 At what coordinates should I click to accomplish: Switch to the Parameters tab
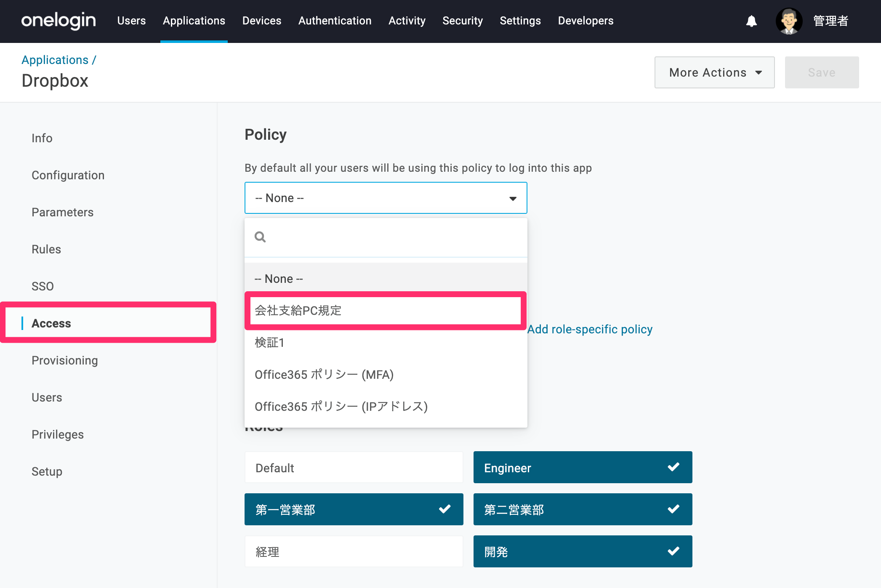click(63, 212)
